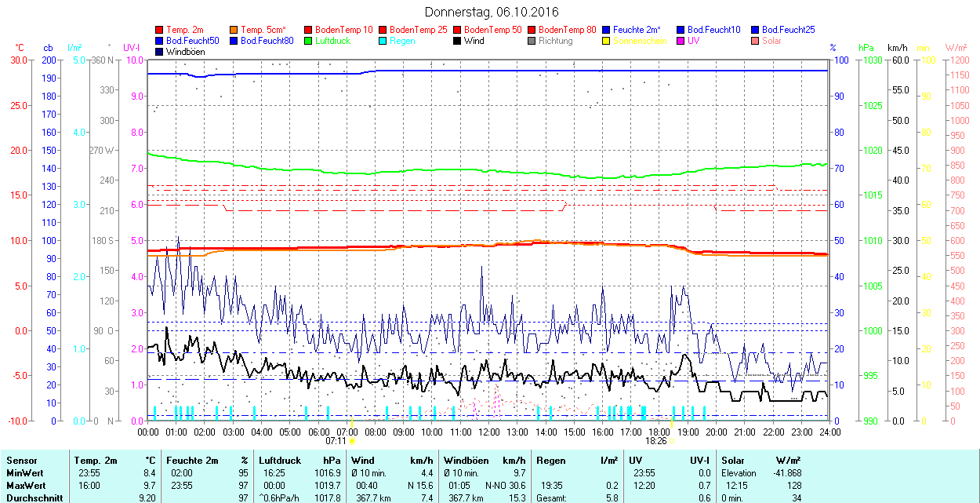Click the magenta UV legend swatch
Viewport: 980px width, 503px height.
pyautogui.click(x=681, y=41)
